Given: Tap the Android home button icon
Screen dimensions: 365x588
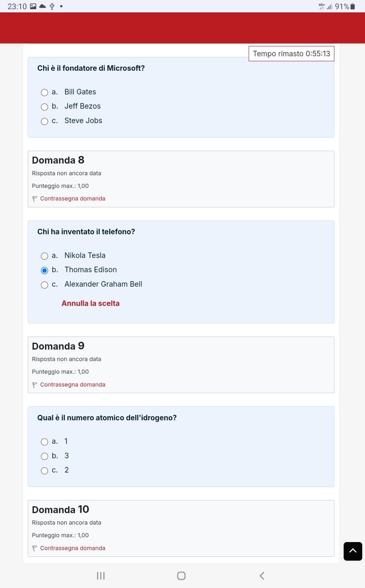Looking at the screenshot, I should (x=181, y=576).
